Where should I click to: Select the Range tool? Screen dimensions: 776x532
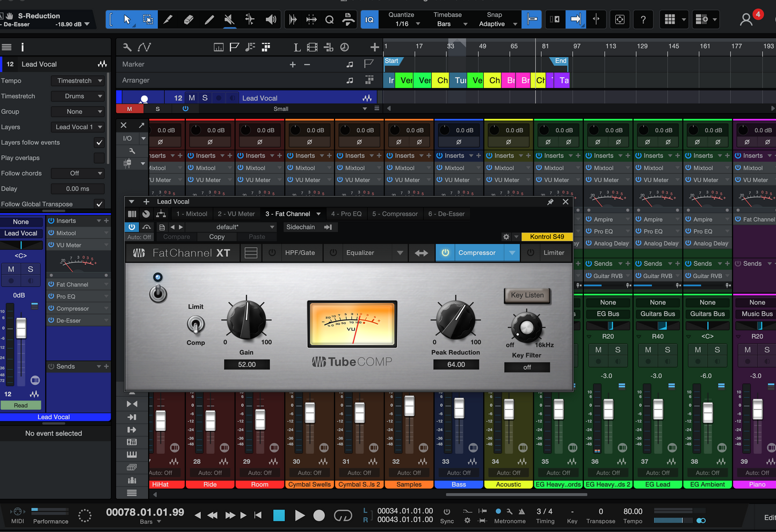148,19
